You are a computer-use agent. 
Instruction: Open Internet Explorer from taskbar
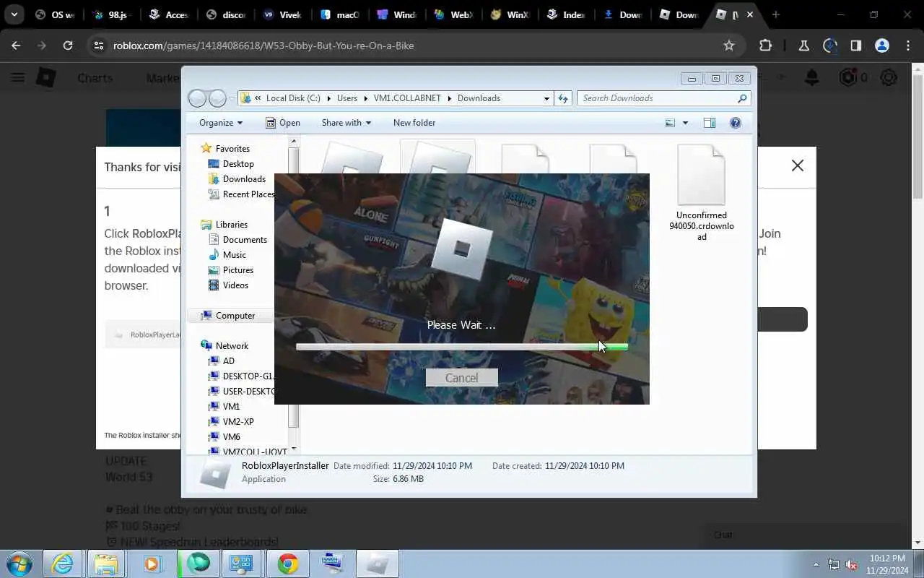[x=64, y=564]
